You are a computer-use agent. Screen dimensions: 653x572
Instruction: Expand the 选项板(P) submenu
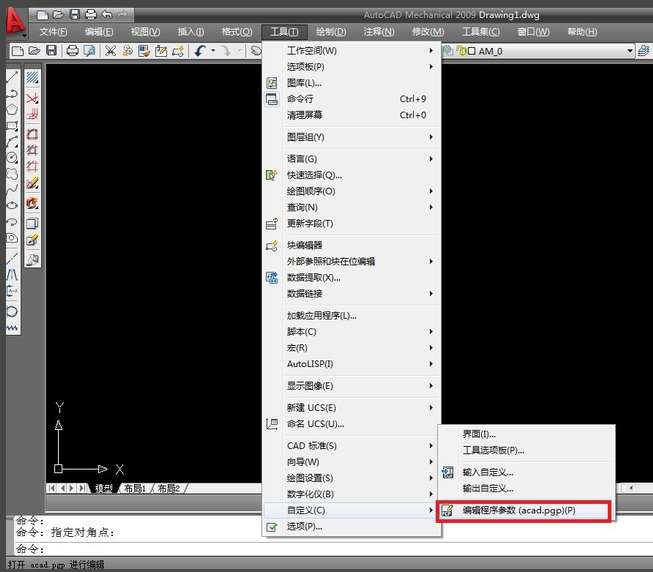click(x=352, y=67)
